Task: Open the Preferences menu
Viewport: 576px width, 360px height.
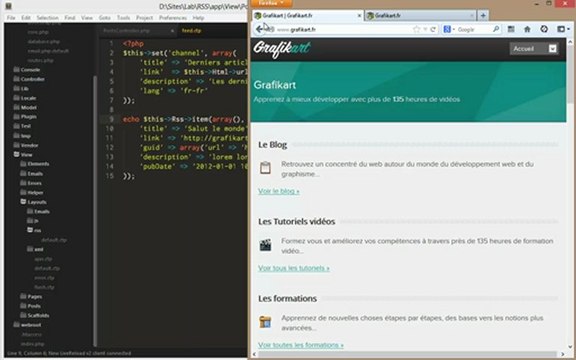Action: coord(173,18)
